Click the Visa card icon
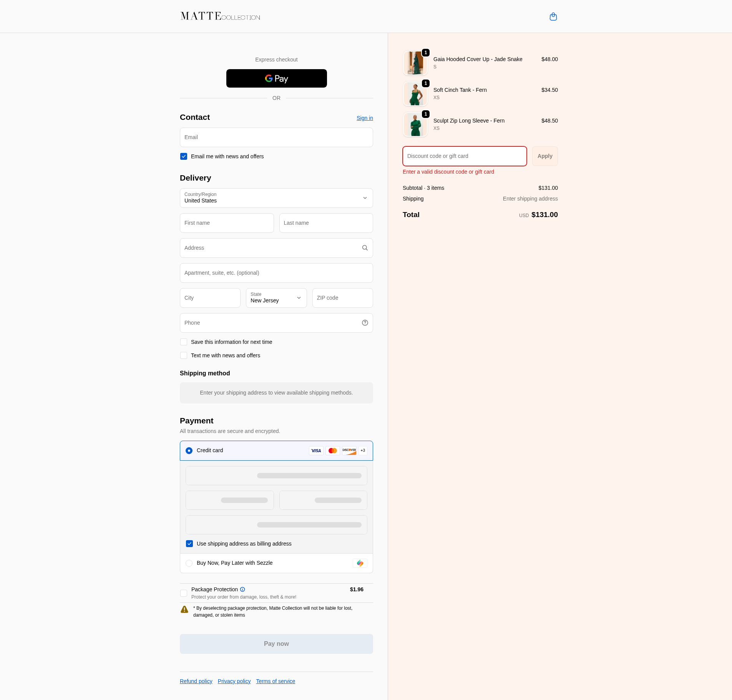 [x=316, y=451]
